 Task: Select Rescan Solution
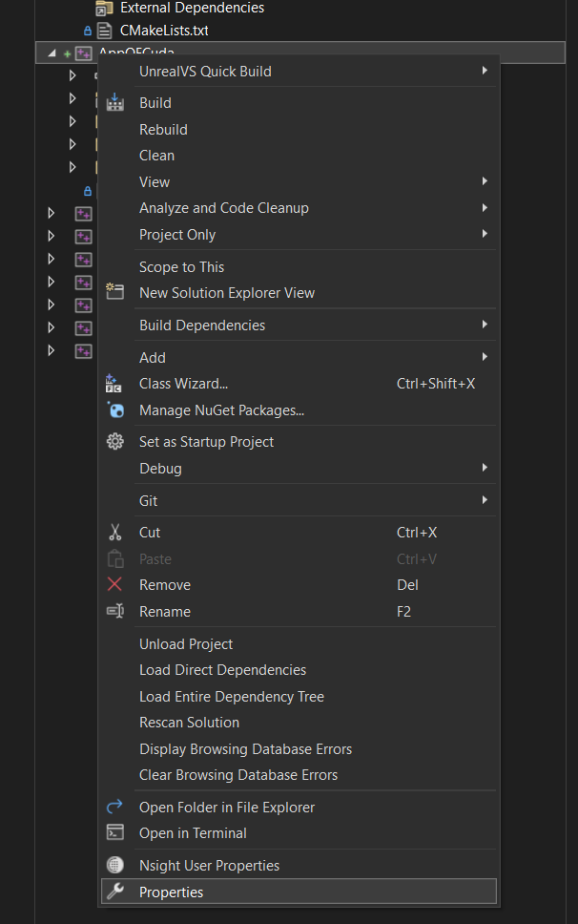189,723
